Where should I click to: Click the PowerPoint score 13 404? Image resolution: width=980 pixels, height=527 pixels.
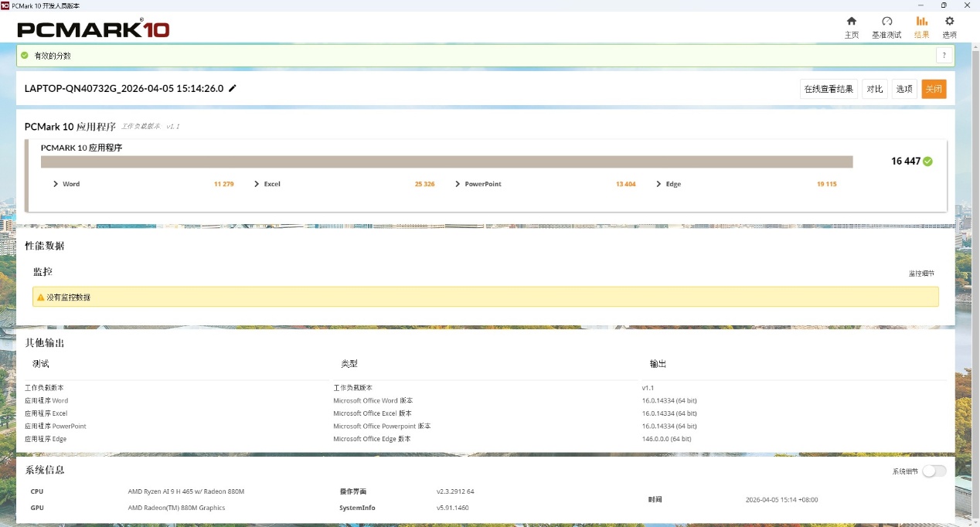(626, 184)
